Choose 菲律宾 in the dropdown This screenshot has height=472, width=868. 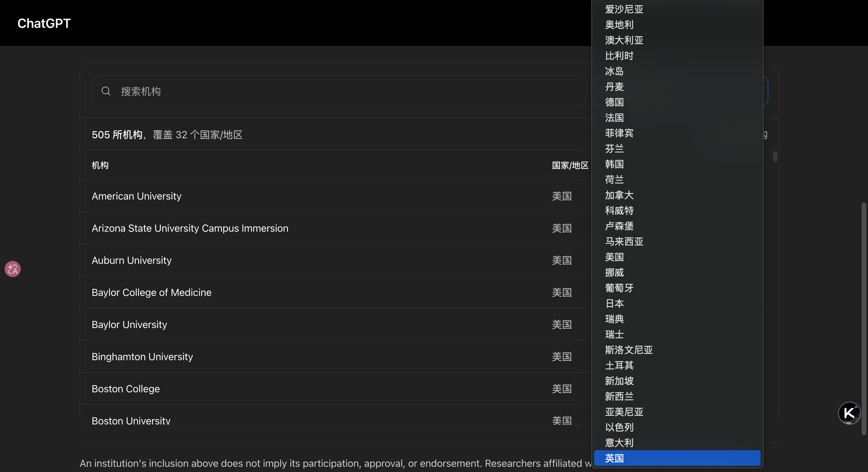(677, 133)
